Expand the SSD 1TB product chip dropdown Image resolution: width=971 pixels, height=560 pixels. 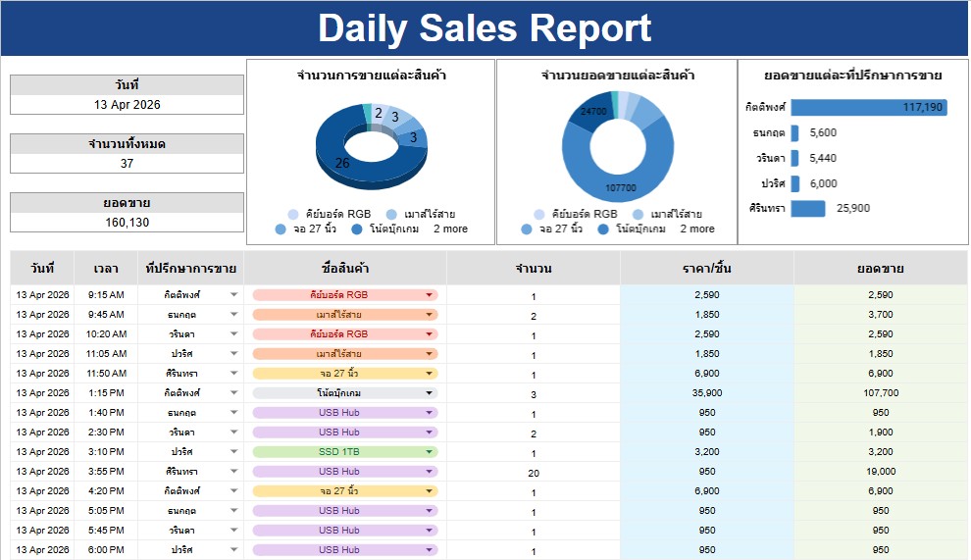[x=430, y=452]
